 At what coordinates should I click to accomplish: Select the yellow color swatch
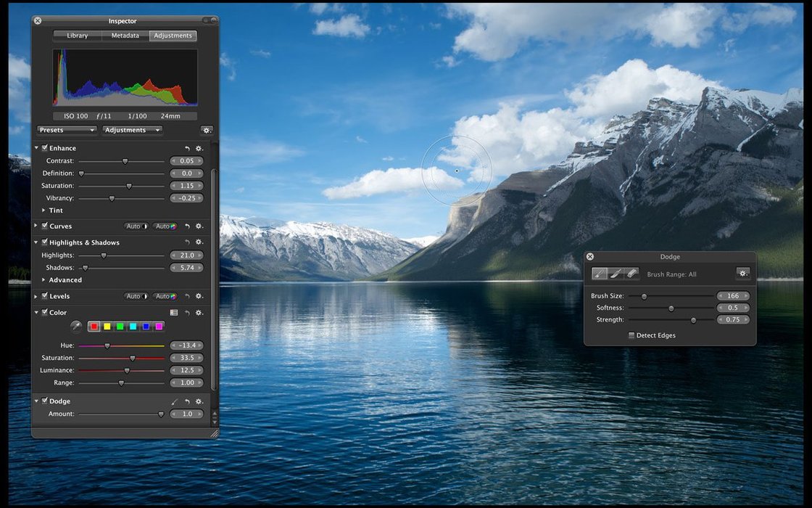107,327
